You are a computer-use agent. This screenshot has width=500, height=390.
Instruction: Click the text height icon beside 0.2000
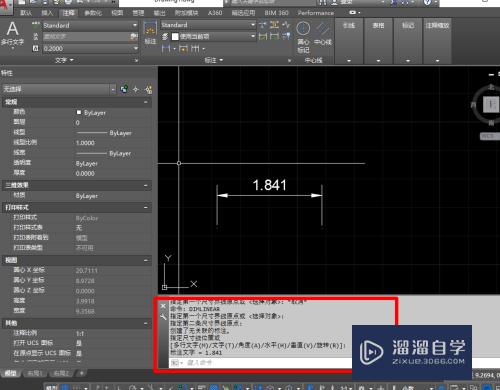click(x=36, y=48)
